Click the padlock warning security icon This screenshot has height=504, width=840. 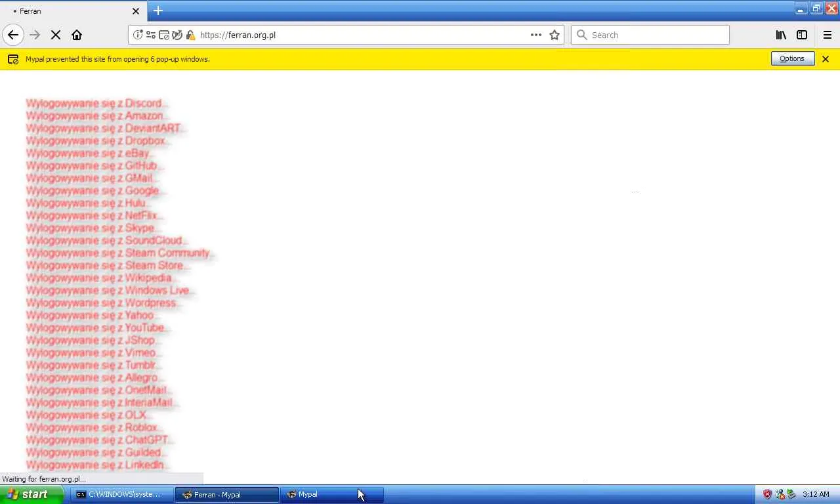190,35
